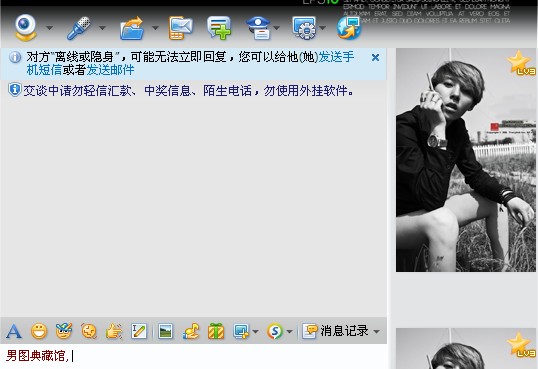Insert a picture using image icon
The image size is (538, 369).
coord(166,331)
